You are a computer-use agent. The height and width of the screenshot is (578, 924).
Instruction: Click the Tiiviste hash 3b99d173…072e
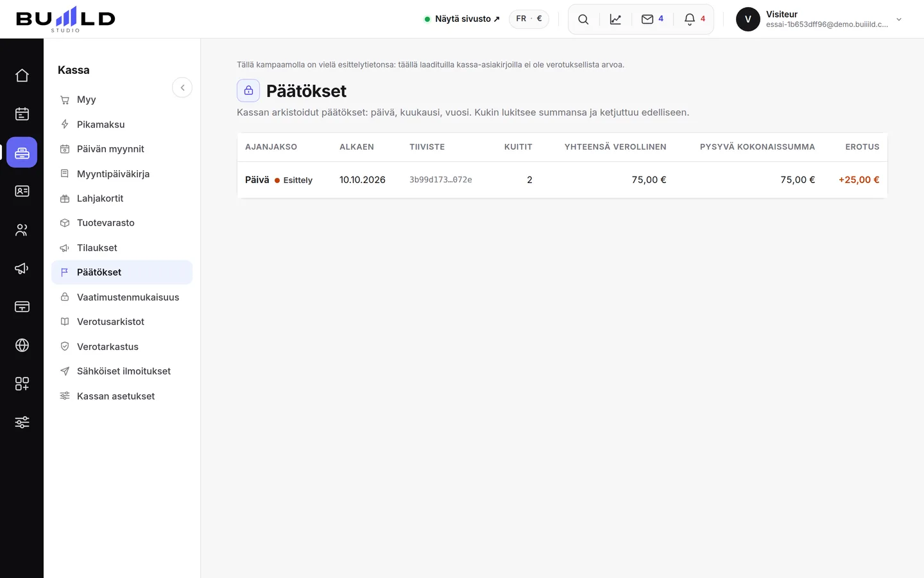(x=441, y=180)
